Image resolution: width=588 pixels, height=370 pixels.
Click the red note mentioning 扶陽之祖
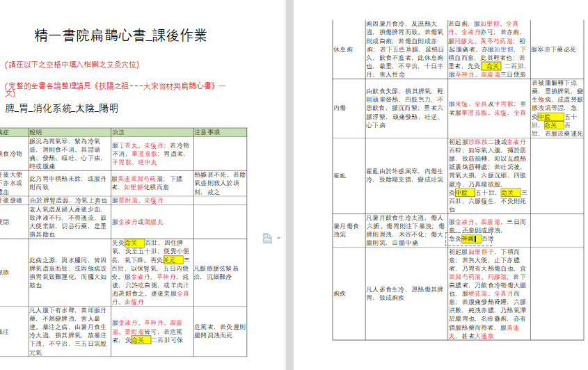point(115,89)
